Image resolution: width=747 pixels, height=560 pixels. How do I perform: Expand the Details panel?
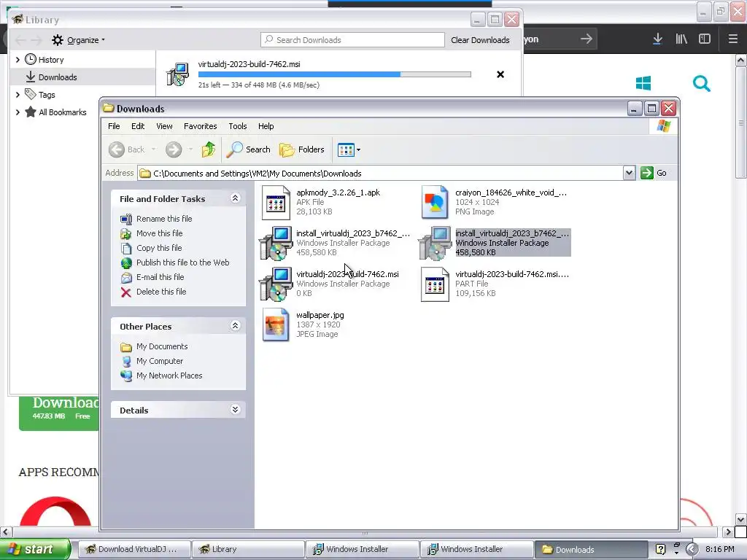[235, 410]
